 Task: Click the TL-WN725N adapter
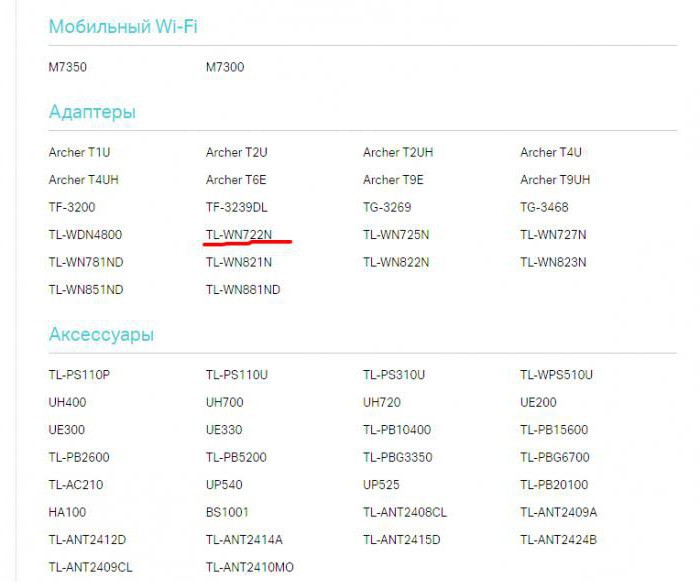tap(396, 235)
